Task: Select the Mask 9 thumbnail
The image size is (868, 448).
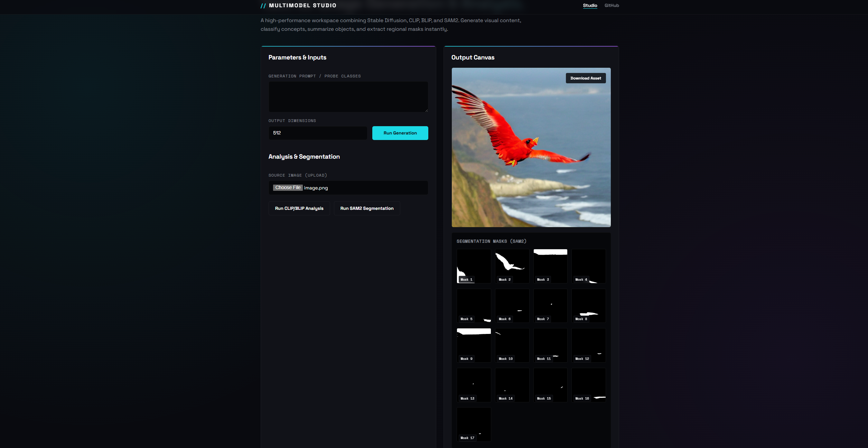Action: [474, 345]
